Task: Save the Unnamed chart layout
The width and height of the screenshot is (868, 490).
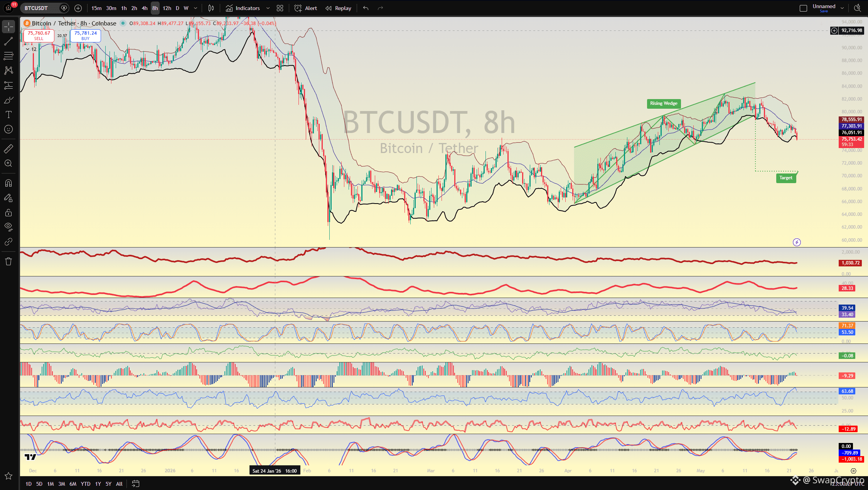Action: 824,11
